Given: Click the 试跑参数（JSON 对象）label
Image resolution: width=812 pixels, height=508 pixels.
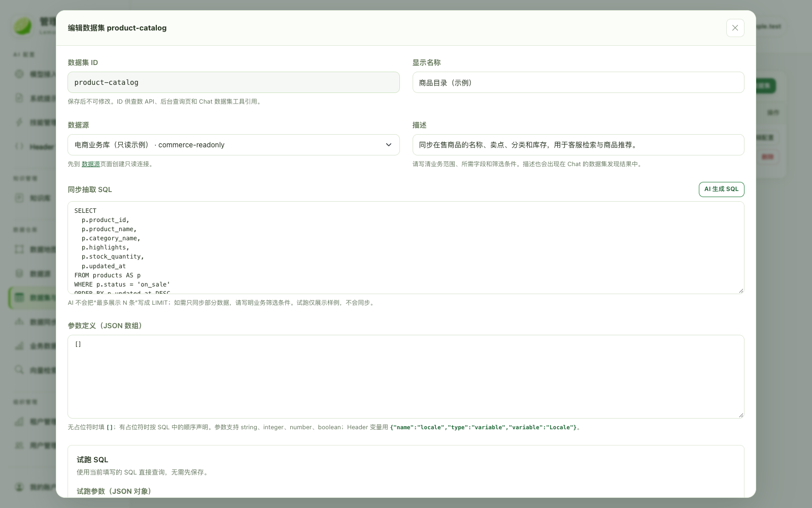Looking at the screenshot, I should coord(114,491).
